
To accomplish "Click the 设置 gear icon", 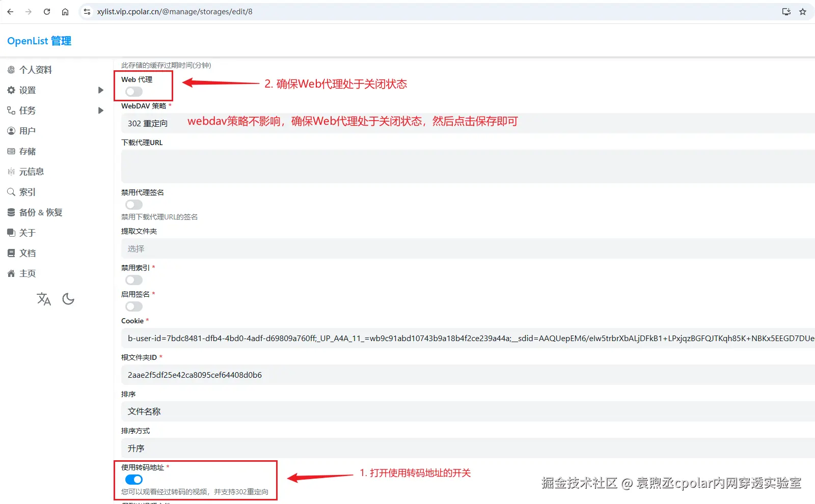I will coord(11,90).
